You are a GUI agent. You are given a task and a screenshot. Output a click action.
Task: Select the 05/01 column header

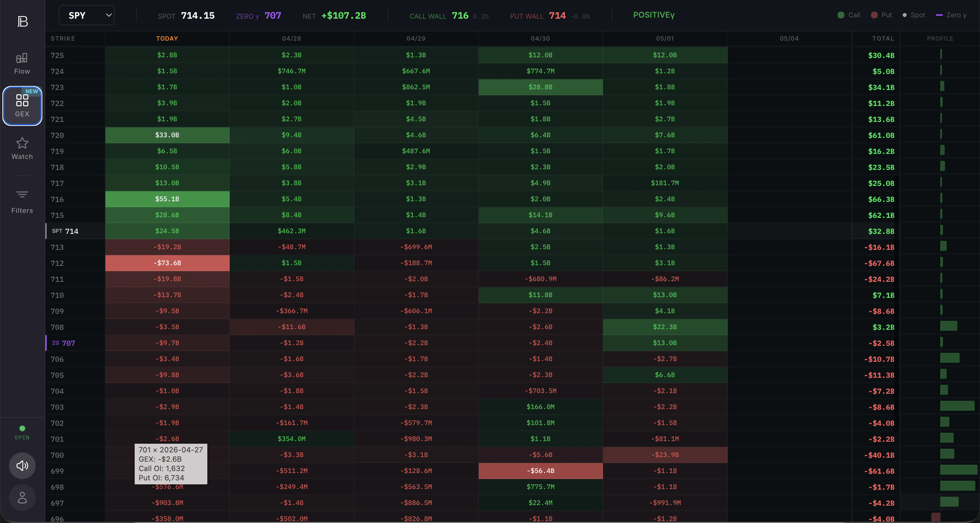tap(665, 38)
